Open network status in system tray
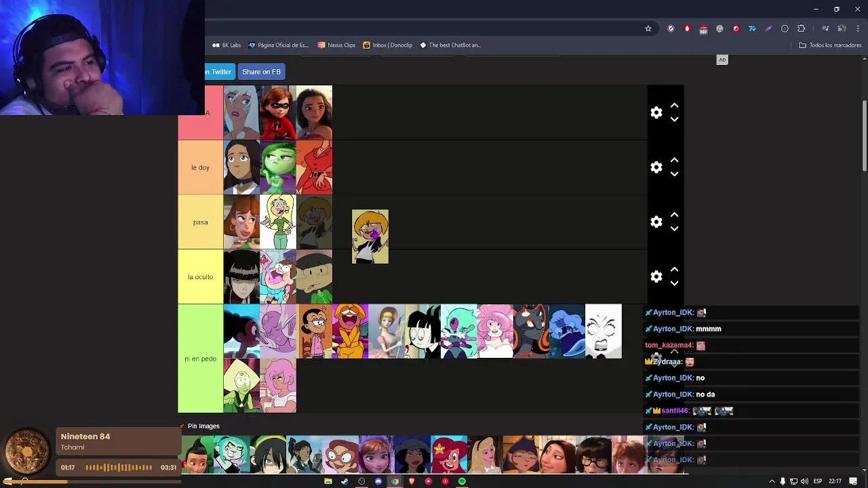 click(x=793, y=481)
